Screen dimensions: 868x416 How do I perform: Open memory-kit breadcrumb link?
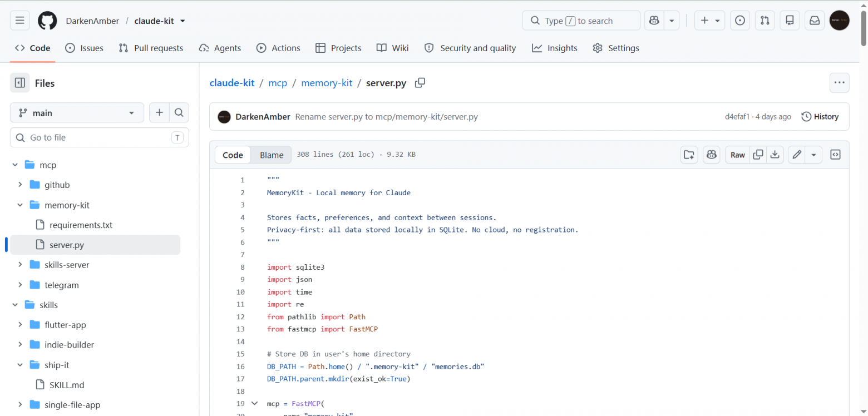click(x=327, y=83)
